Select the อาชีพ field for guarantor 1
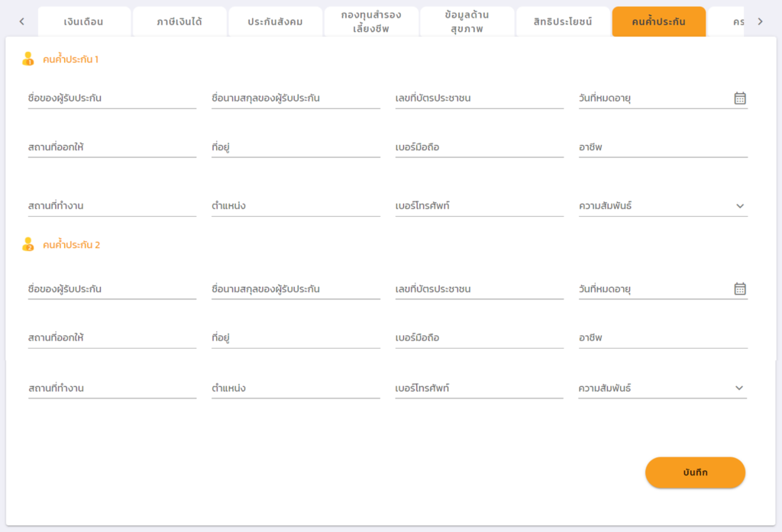782x532 pixels. coord(663,147)
